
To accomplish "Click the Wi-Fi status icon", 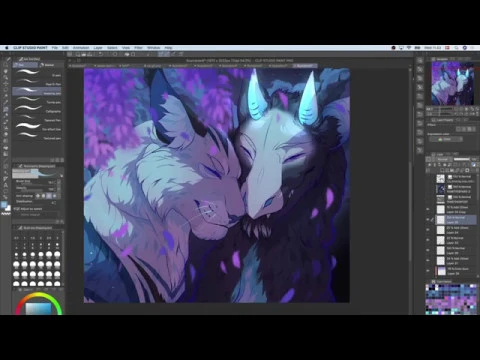I will pyautogui.click(x=409, y=48).
